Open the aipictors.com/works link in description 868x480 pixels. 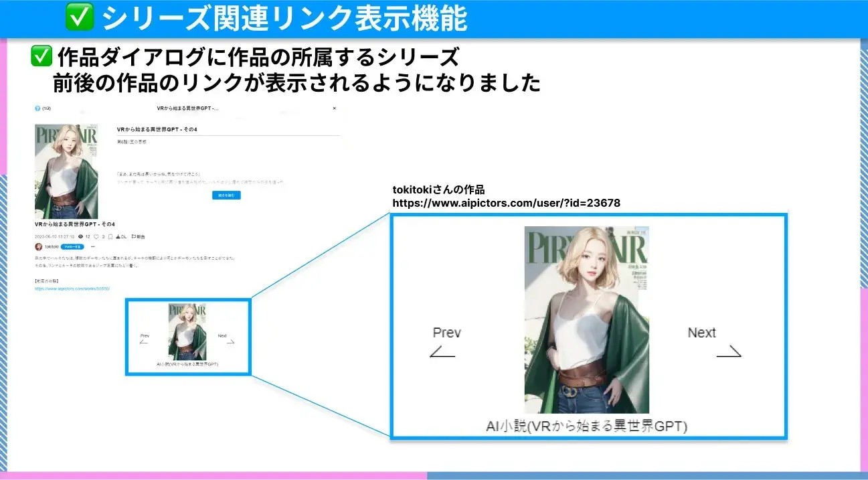(x=72, y=289)
